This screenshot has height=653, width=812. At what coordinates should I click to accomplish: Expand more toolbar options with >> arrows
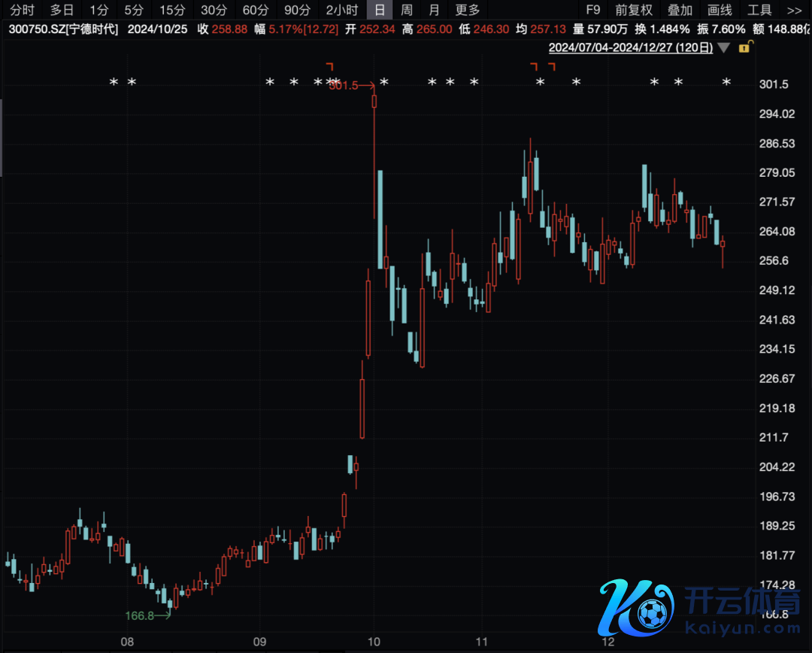click(794, 10)
